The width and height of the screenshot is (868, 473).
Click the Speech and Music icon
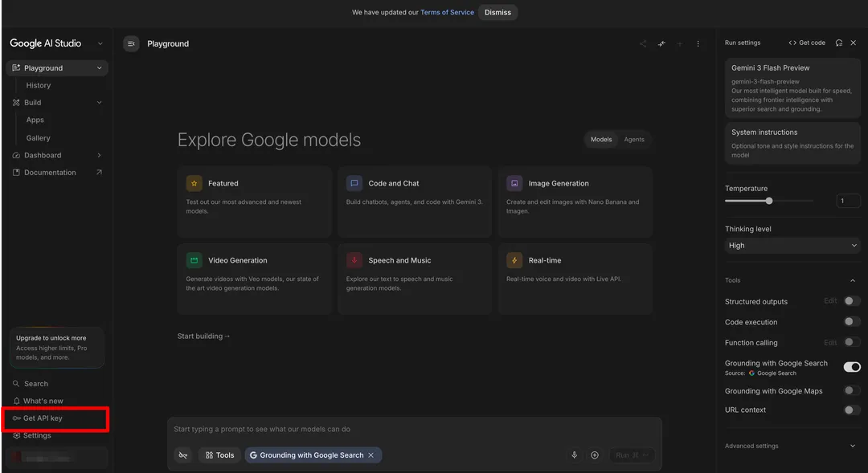[354, 260]
